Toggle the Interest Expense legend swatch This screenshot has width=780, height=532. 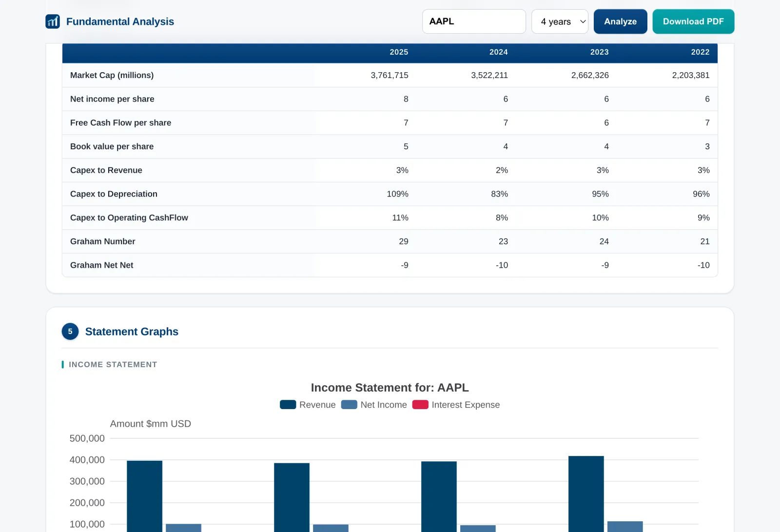pos(420,405)
